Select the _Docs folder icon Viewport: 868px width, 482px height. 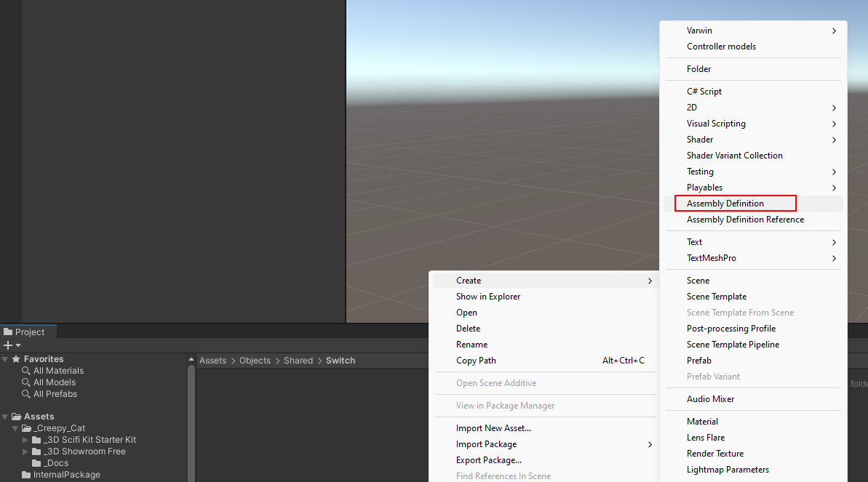(36, 463)
